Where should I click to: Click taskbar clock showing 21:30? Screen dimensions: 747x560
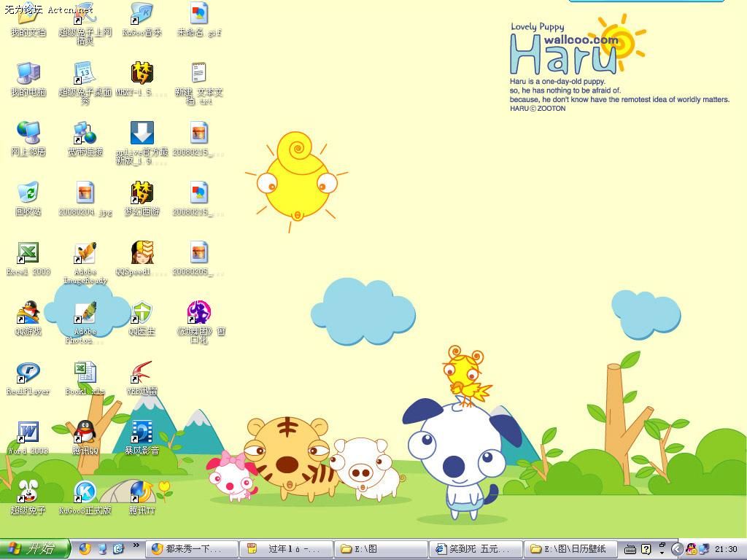point(726,550)
